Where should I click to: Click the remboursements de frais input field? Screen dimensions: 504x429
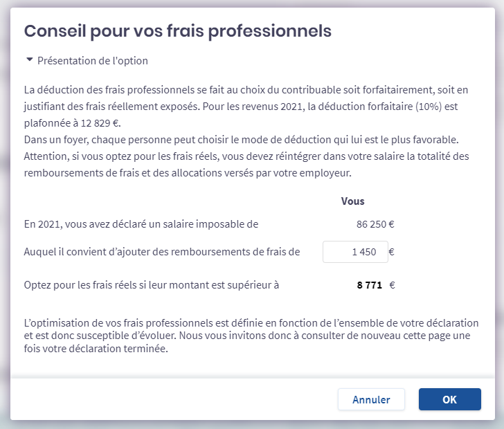pyautogui.click(x=353, y=253)
